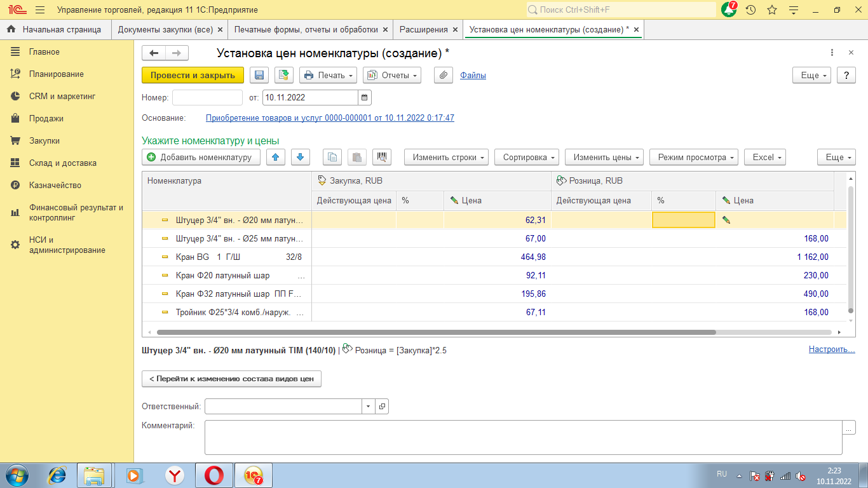The image size is (868, 488).
Task: Open the Excel dropdown
Action: 765,157
